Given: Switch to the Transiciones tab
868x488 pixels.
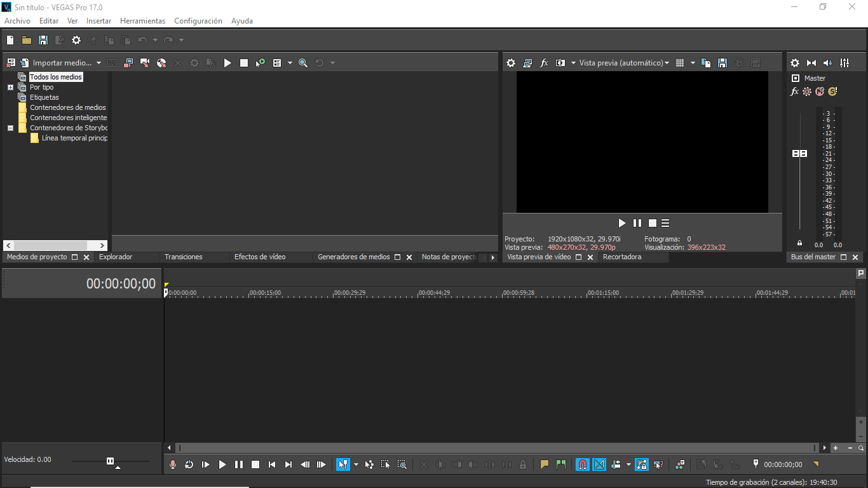Looking at the screenshot, I should [184, 257].
